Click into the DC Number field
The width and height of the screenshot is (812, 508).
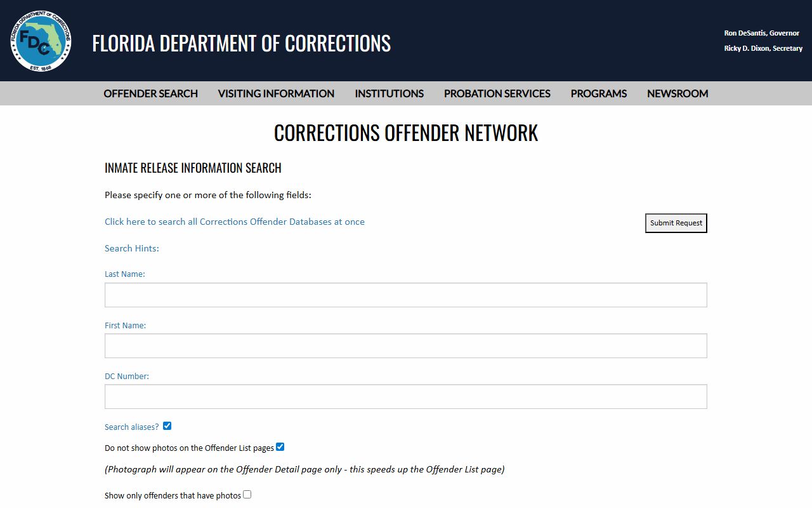pyautogui.click(x=406, y=396)
